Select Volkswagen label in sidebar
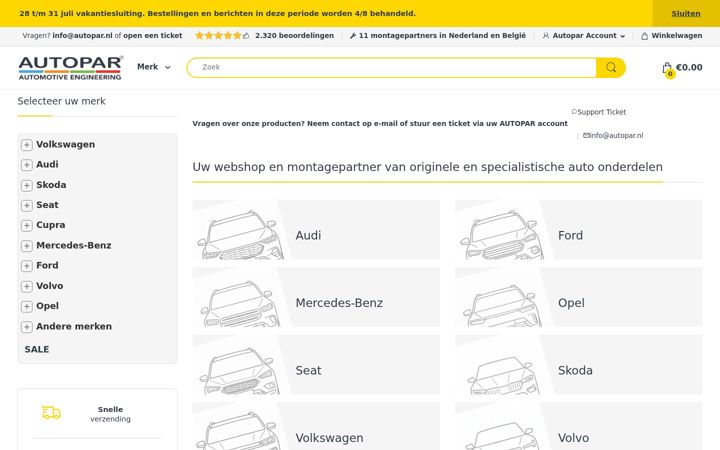Screen dimensions: 720x450 66,144
